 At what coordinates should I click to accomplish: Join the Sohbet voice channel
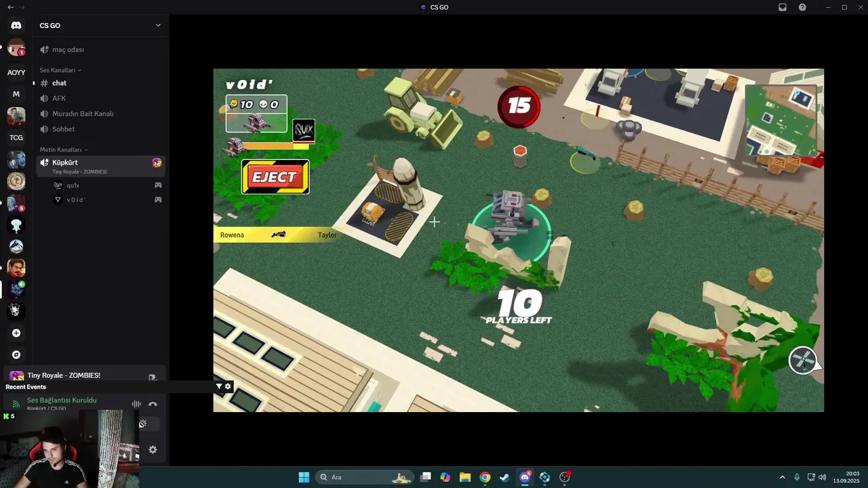pos(100,129)
